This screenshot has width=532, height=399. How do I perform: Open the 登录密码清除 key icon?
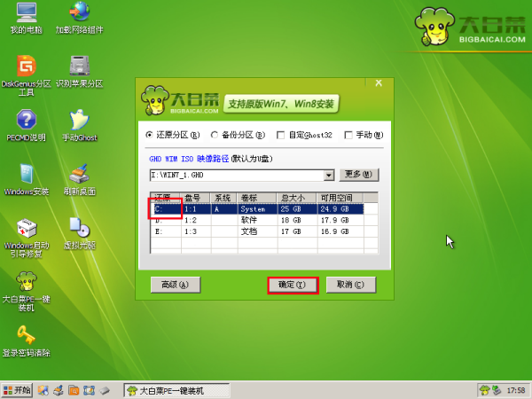point(26,335)
